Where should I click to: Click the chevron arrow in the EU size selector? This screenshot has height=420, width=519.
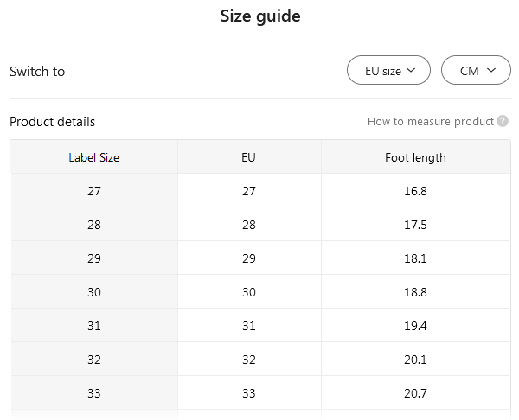(x=411, y=71)
